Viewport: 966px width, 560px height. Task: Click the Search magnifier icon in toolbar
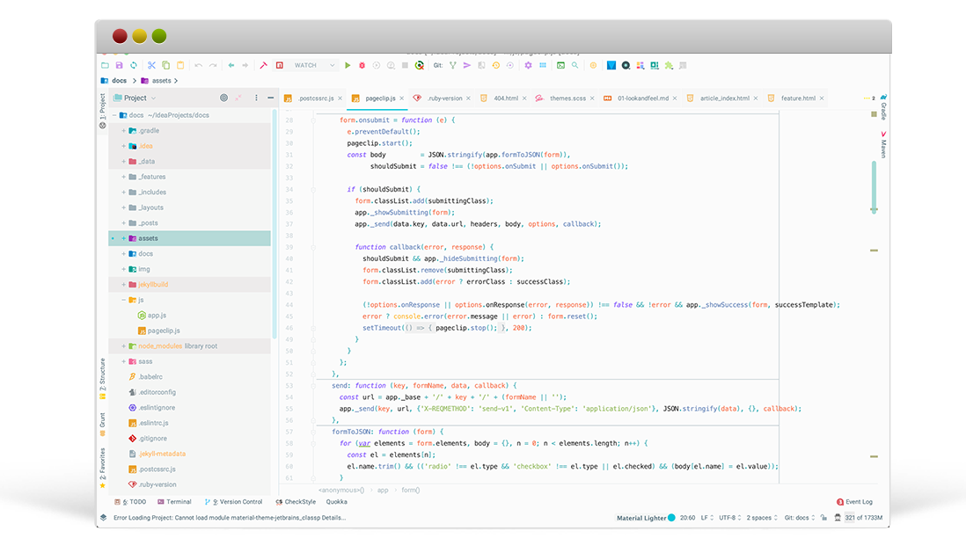575,65
